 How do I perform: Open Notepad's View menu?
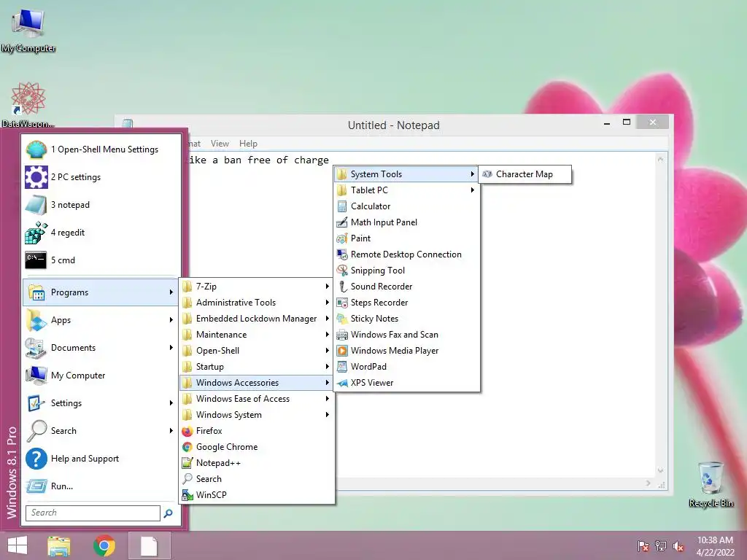220,144
